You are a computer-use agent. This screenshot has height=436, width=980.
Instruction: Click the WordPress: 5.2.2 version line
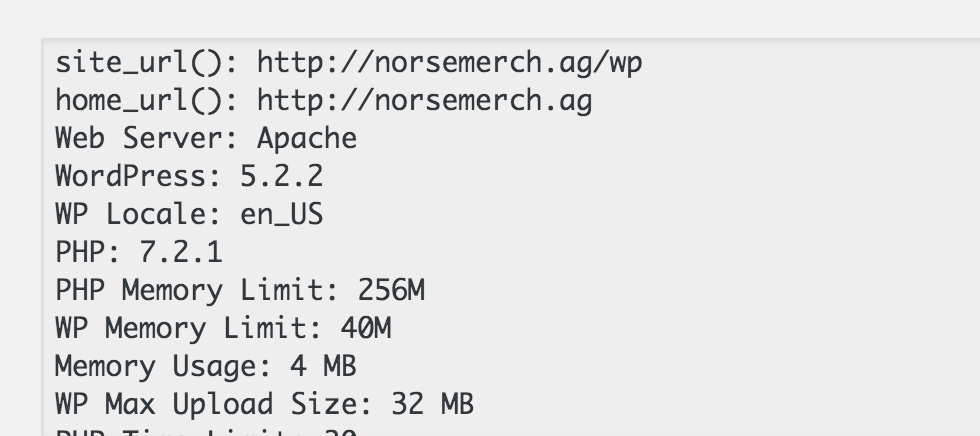[189, 176]
